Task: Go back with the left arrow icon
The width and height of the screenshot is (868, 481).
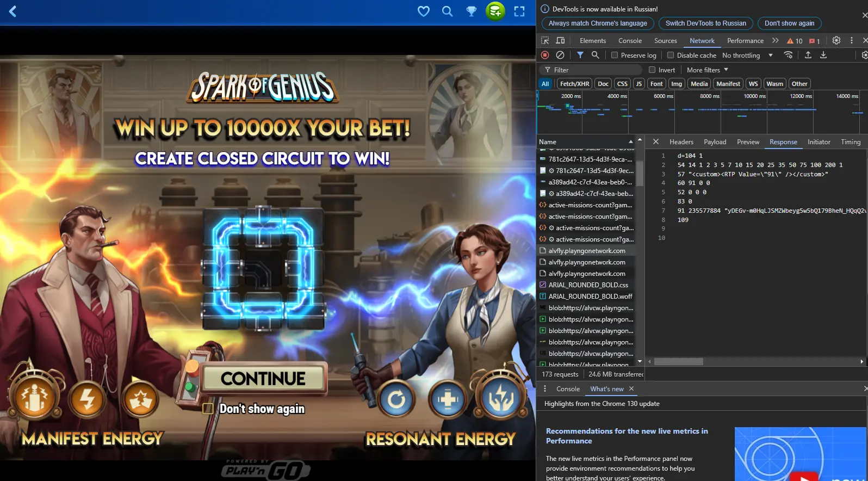Action: point(13,11)
